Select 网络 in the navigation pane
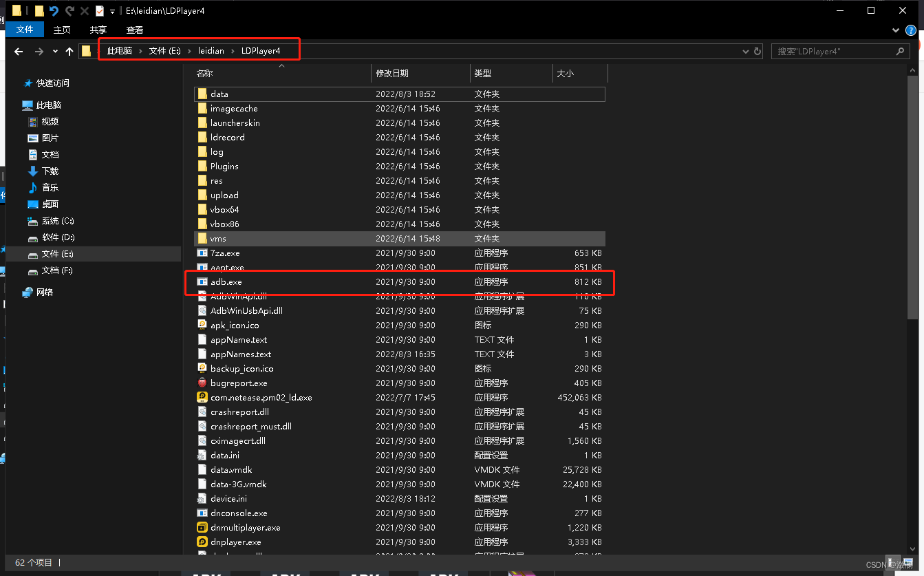Screen dimensions: 924x576 (x=45, y=292)
